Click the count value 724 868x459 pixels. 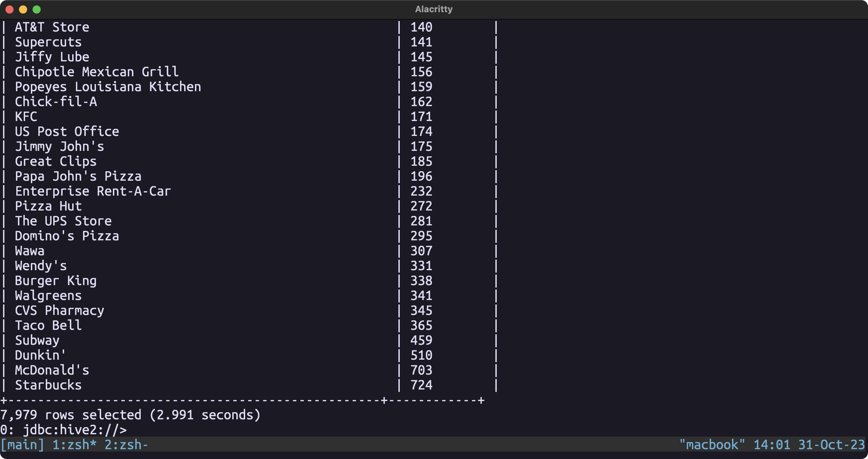click(x=421, y=385)
